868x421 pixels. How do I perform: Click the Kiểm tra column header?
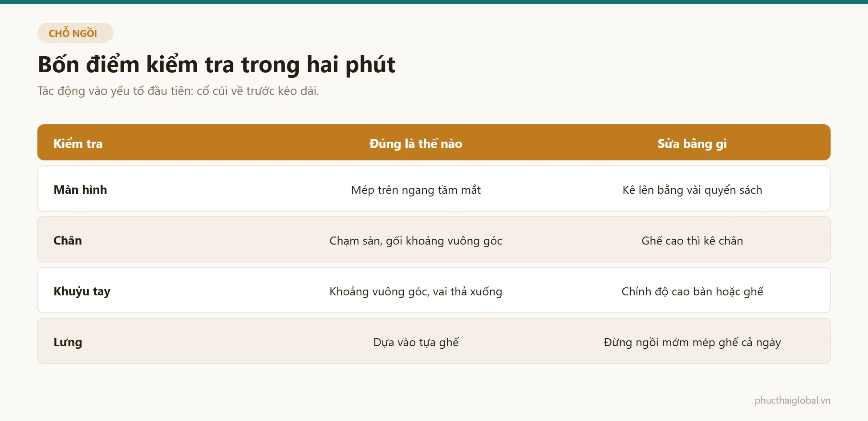click(x=78, y=143)
